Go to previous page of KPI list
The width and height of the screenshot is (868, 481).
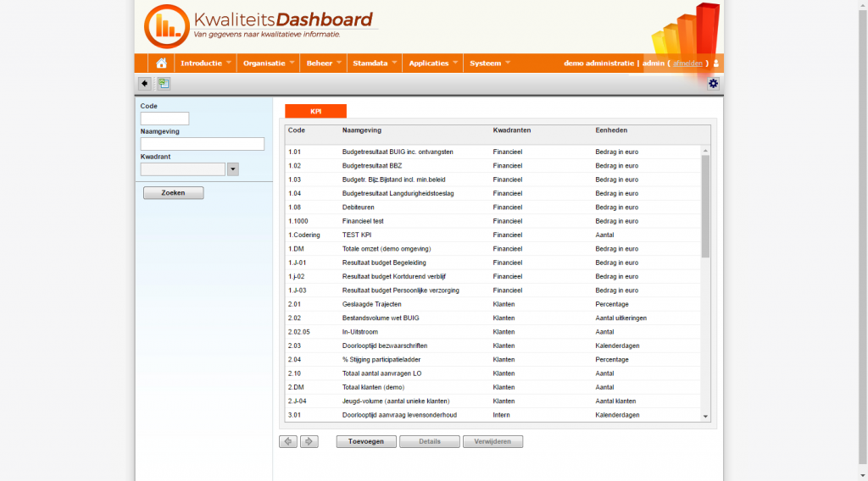coord(288,441)
